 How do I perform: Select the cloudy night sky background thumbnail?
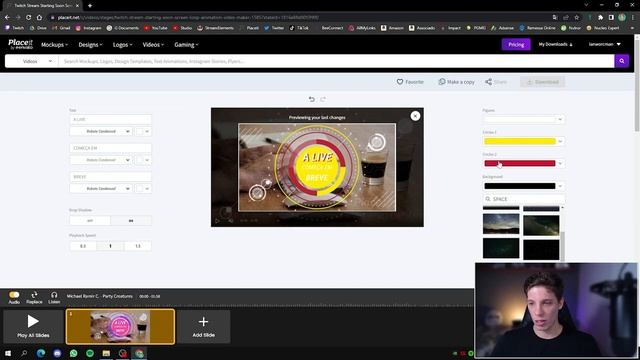point(501,224)
